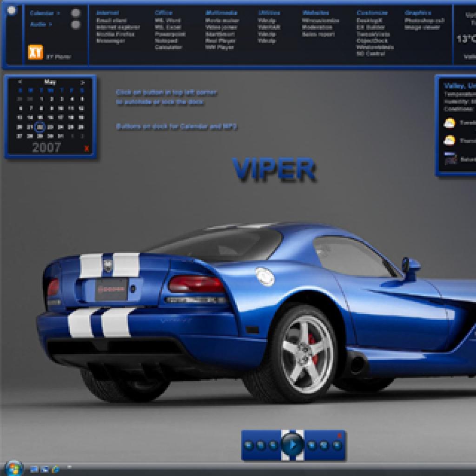Open the Internet category on dock
This screenshot has height=476, width=476.
point(107,13)
